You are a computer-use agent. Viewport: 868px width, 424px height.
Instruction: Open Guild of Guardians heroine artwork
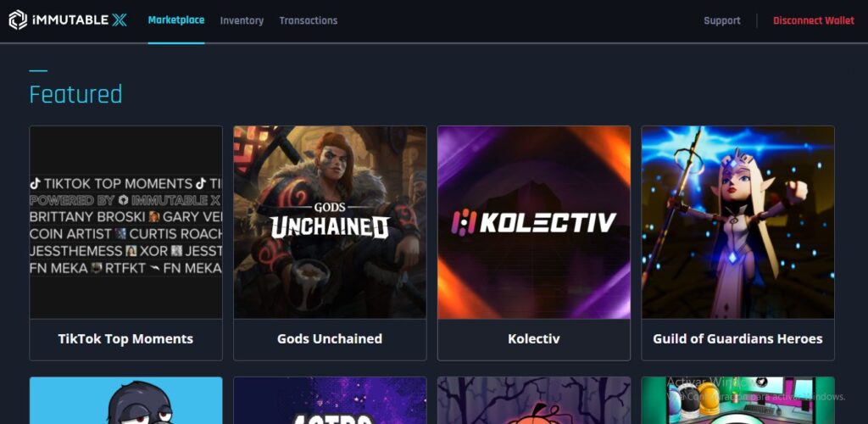point(738,222)
